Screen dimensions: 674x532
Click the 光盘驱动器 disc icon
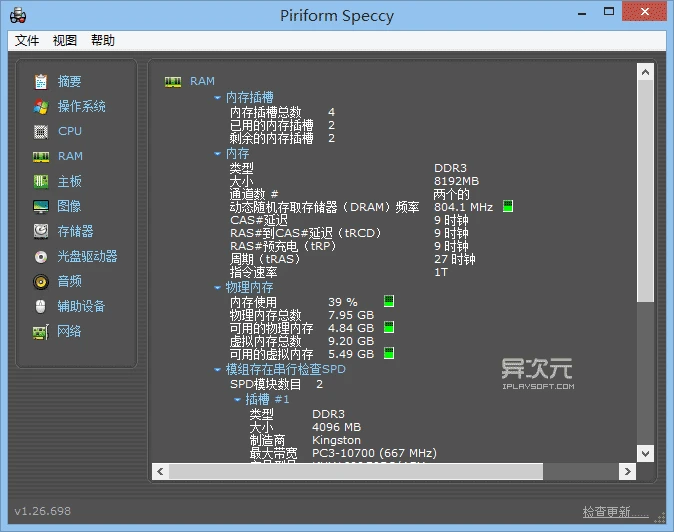coord(41,257)
